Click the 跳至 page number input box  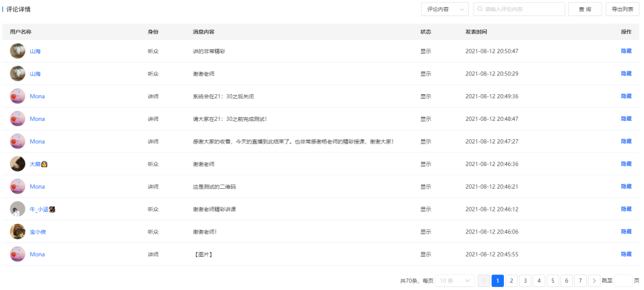click(623, 281)
